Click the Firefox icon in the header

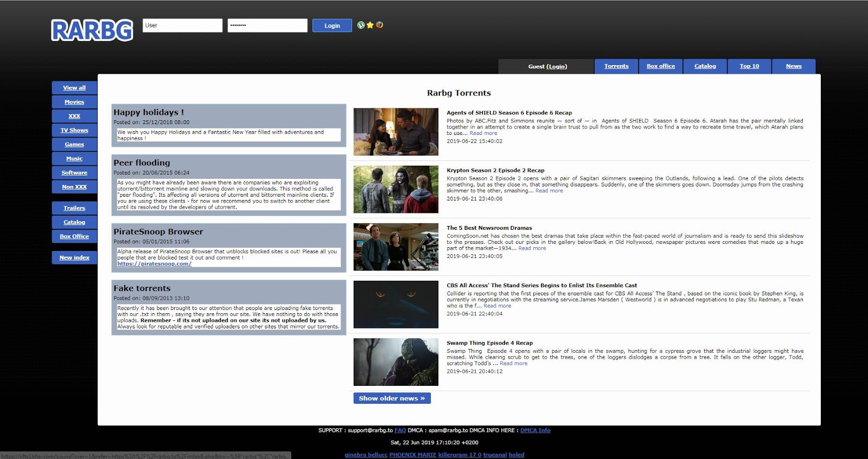click(x=379, y=25)
